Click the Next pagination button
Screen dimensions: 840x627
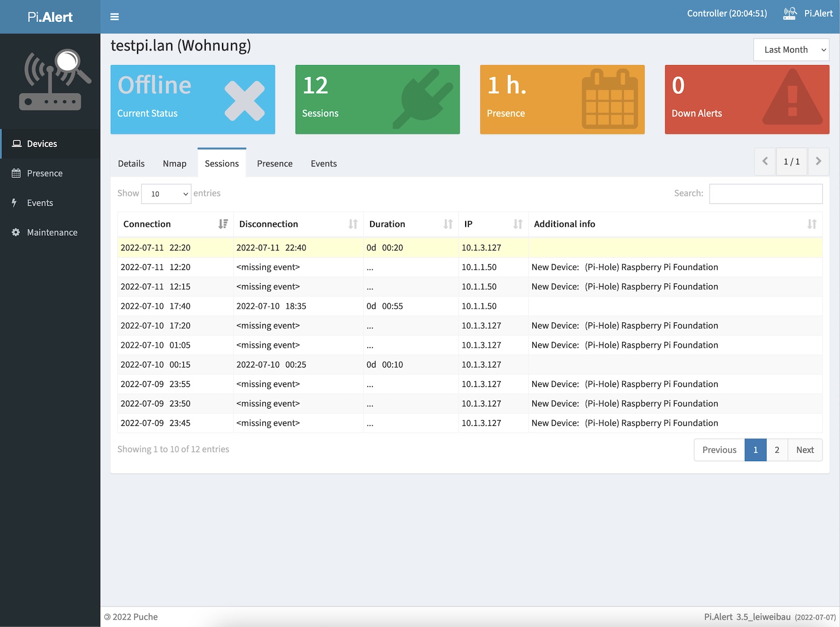coord(805,450)
